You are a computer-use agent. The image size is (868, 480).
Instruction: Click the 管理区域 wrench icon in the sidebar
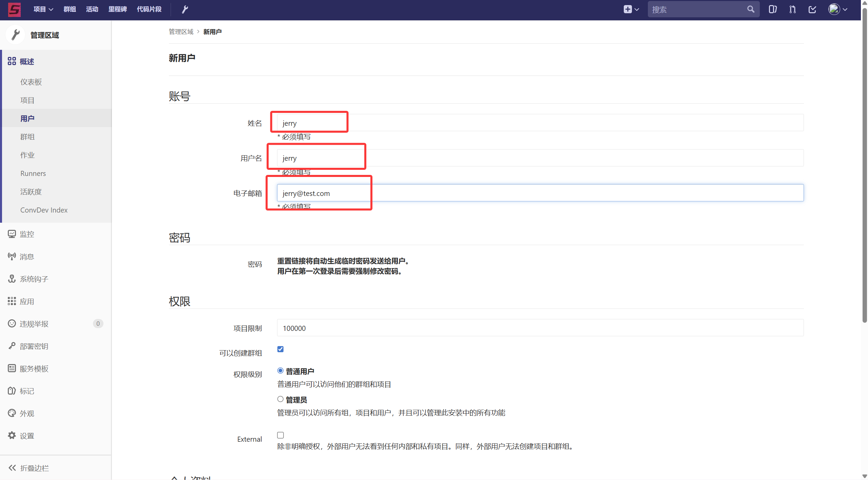15,35
